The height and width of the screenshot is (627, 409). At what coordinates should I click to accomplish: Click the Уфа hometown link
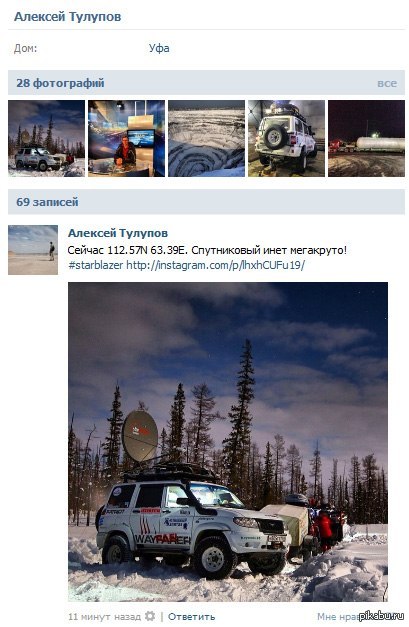coord(159,48)
